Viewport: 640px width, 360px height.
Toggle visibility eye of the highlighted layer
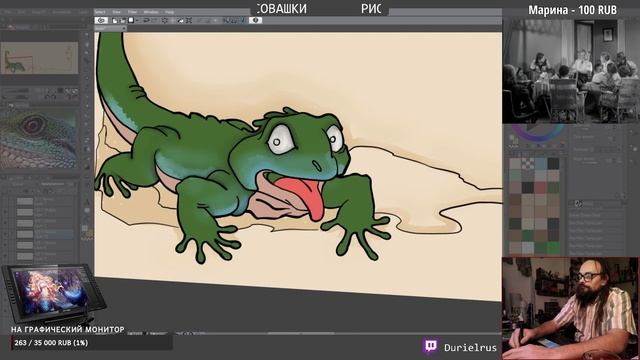(x=6, y=234)
